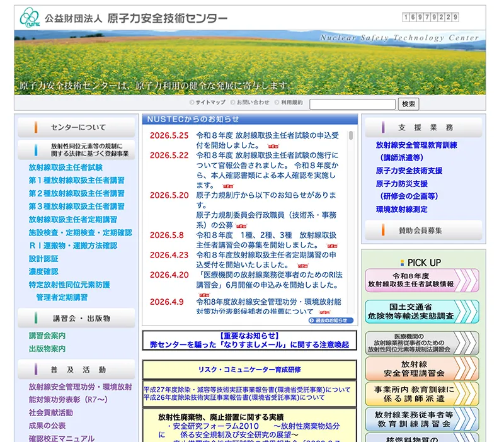Open 平成27年度除染・減容等技術実証事業報告書 link
The height and width of the screenshot is (442, 504).
247,390
